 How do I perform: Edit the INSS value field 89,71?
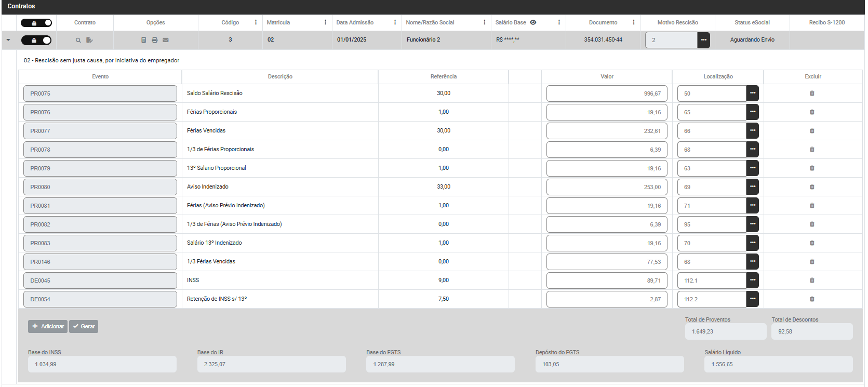[x=607, y=281]
